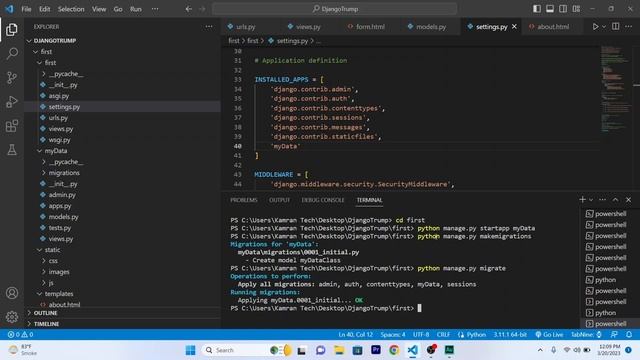Viewport: 640px width, 360px height.
Task: Open new terminal launch profile dropdown
Action: point(591,200)
